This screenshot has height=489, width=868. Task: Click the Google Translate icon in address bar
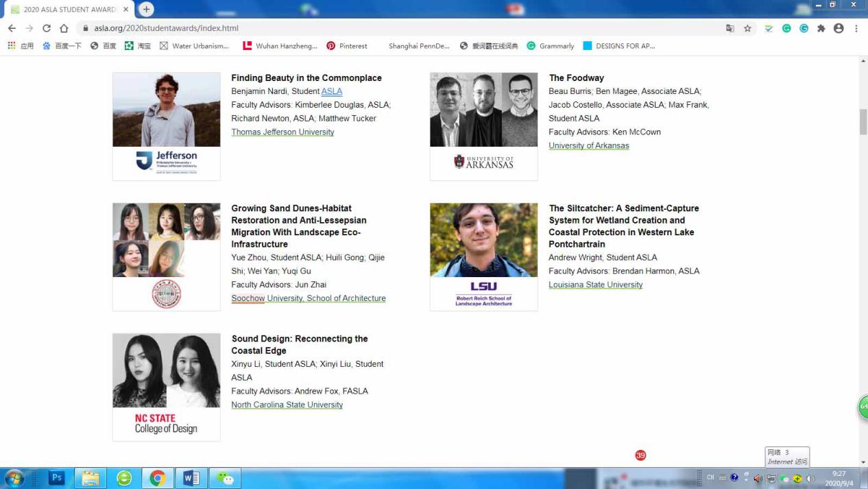pos(730,28)
